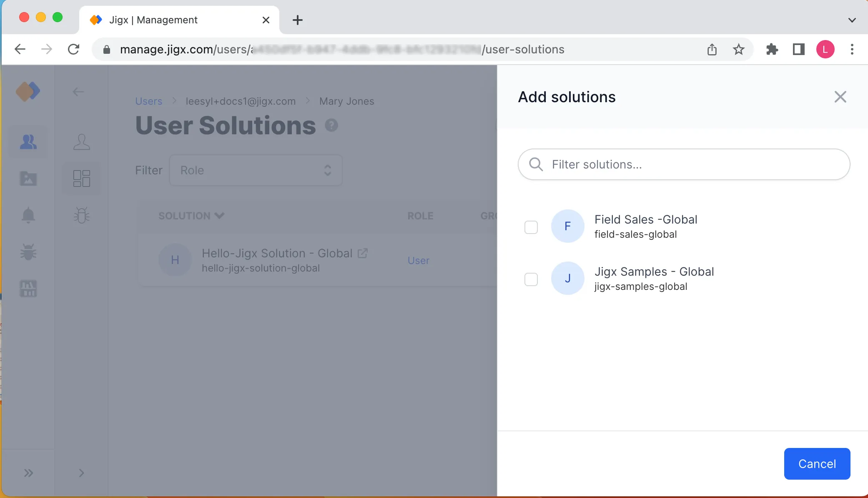Select the Jigx | Management tab
Viewport: 868px width, 498px height.
179,20
